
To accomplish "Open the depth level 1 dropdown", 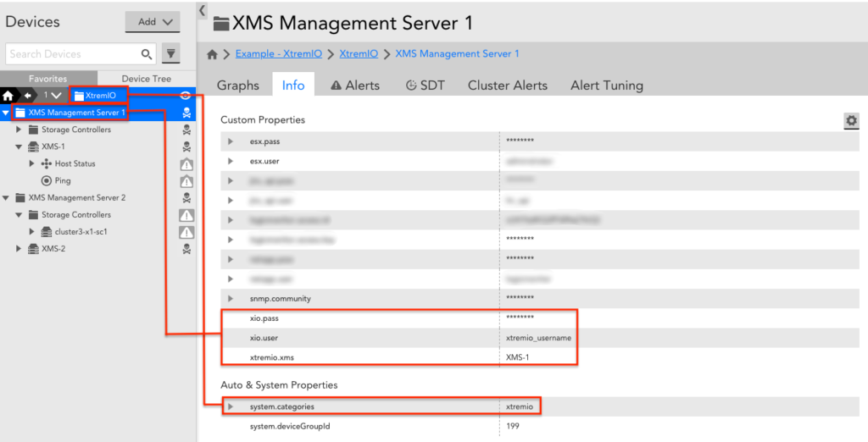I will point(53,96).
